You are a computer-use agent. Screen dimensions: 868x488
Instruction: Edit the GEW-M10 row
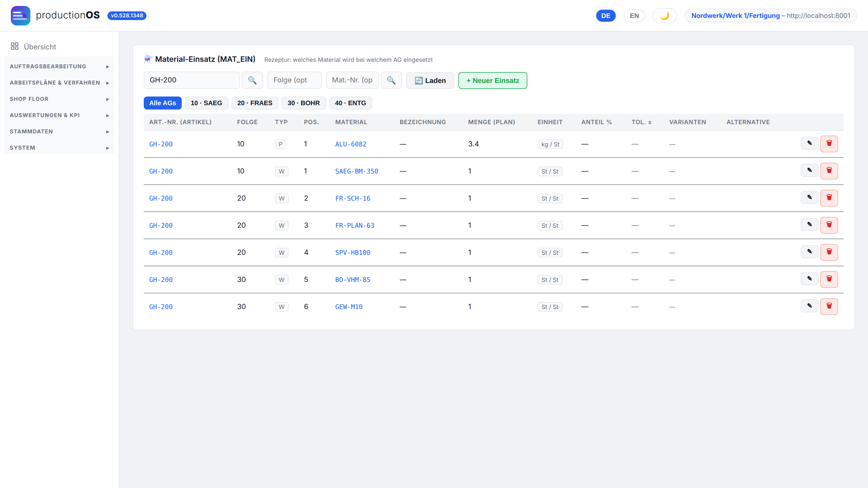tap(809, 306)
